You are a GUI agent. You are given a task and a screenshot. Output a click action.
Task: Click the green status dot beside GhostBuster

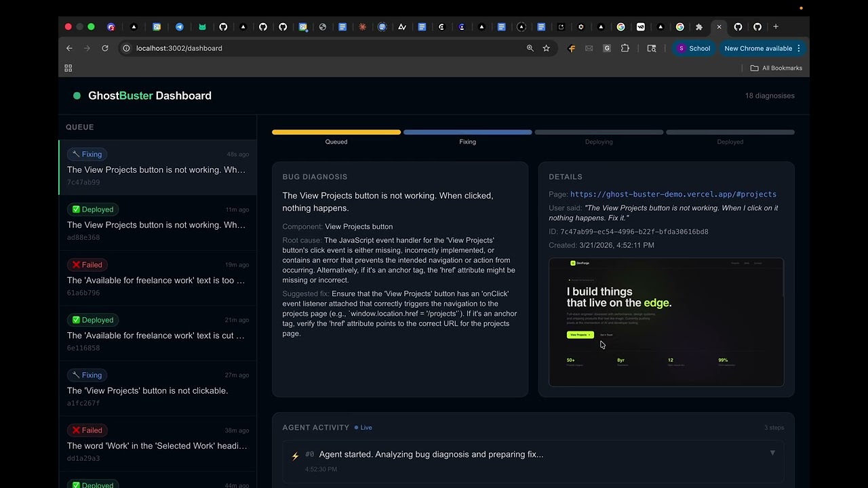(77, 96)
